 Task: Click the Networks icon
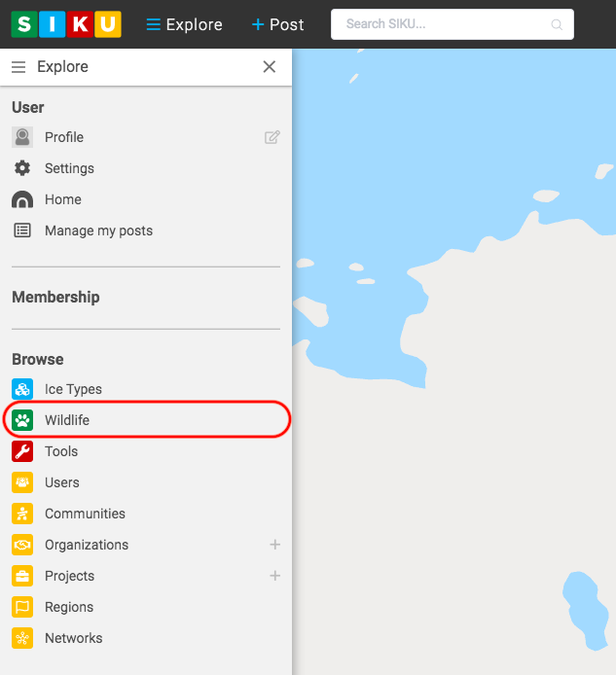pyautogui.click(x=22, y=638)
